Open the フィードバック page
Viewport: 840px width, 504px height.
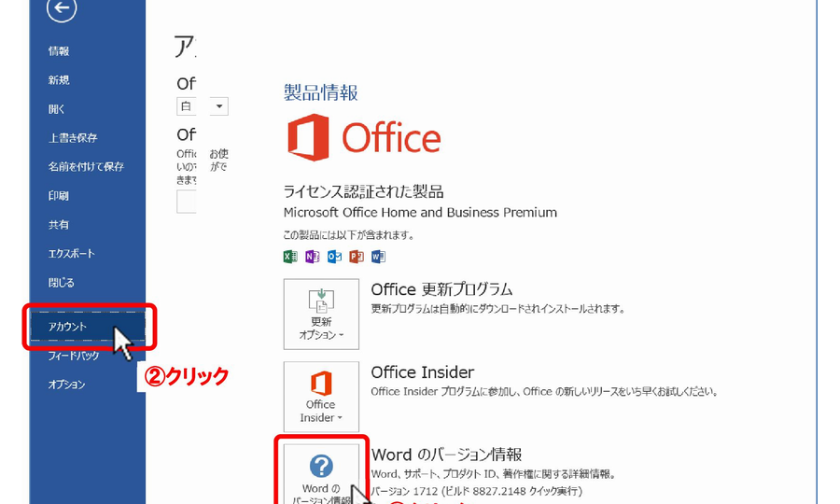coord(74,355)
